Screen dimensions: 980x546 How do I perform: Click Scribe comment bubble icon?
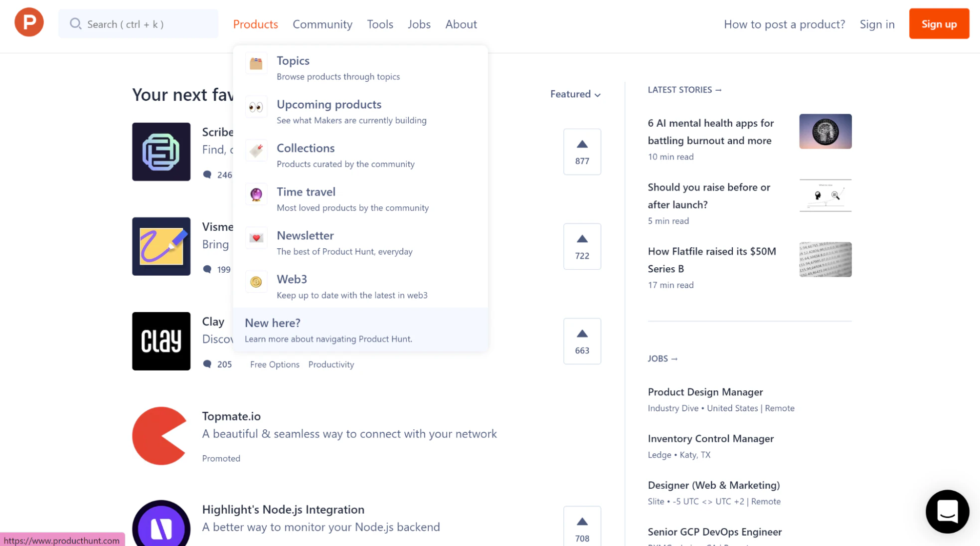(207, 175)
